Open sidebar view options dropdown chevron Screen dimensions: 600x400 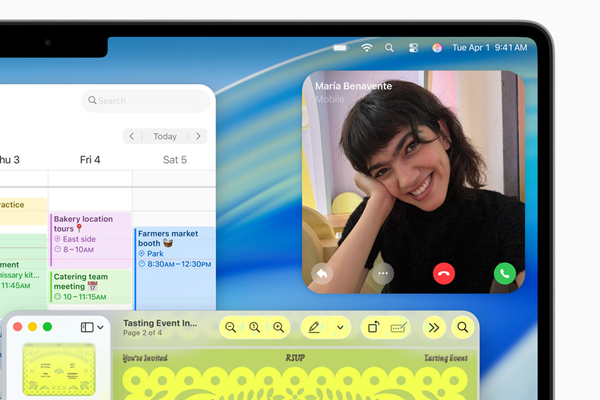point(100,328)
